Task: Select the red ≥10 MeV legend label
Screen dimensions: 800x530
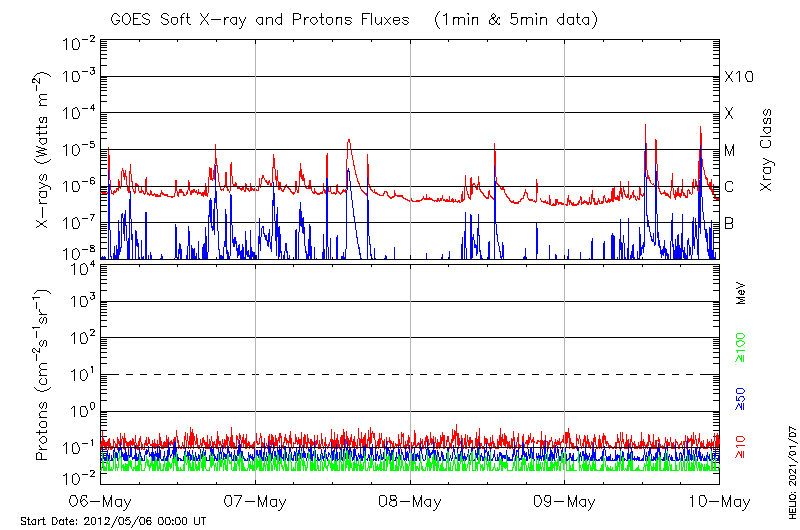Action: click(x=741, y=447)
